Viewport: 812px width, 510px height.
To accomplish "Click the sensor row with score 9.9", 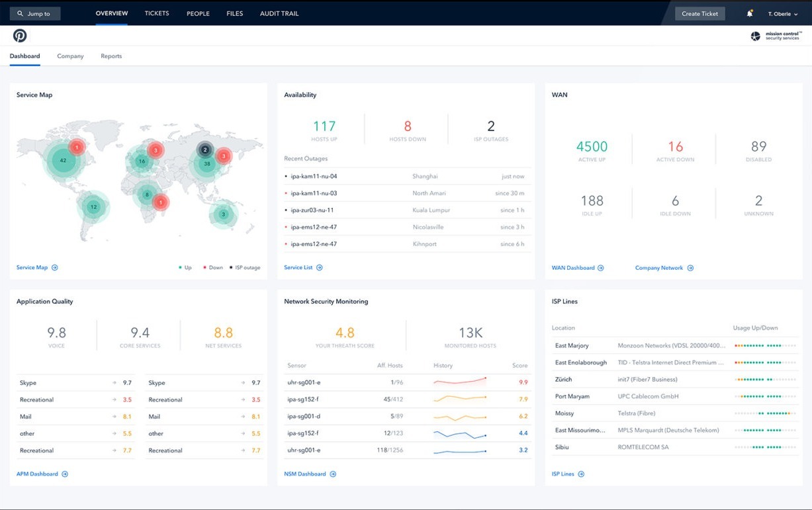I will click(x=408, y=382).
